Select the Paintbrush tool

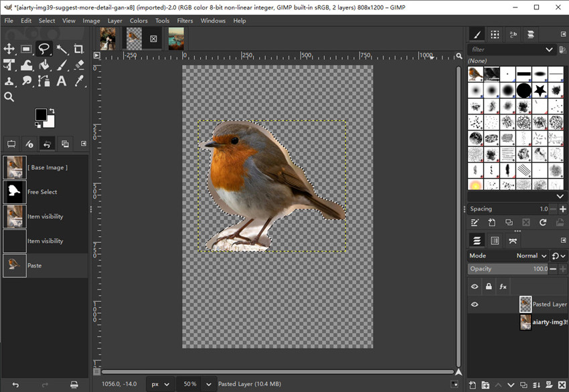(62, 66)
